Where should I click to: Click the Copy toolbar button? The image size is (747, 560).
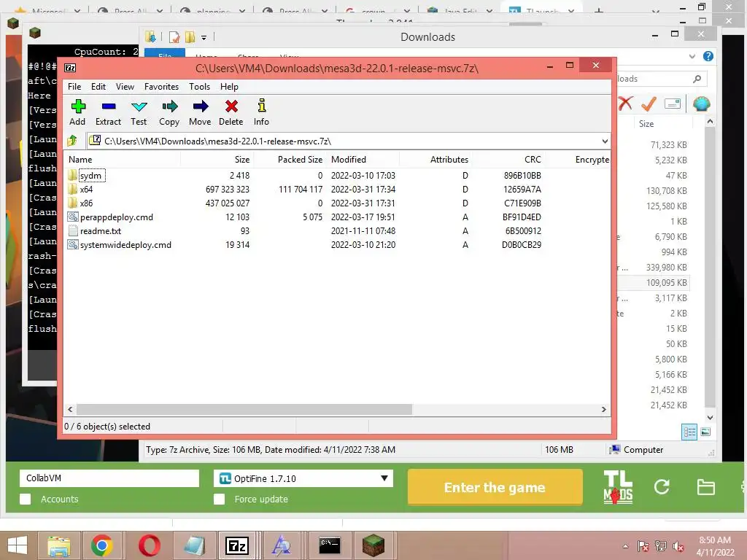click(x=169, y=112)
